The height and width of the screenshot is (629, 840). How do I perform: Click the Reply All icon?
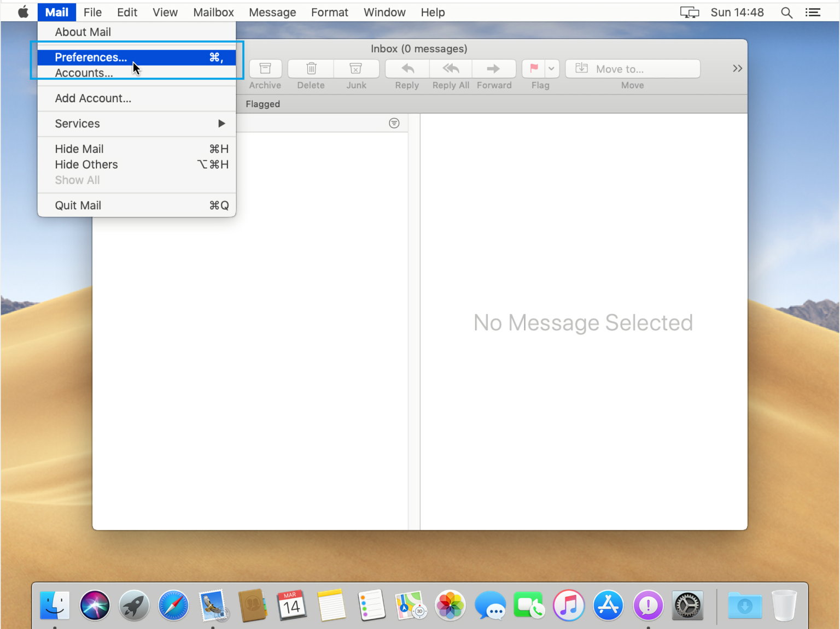[x=451, y=69]
